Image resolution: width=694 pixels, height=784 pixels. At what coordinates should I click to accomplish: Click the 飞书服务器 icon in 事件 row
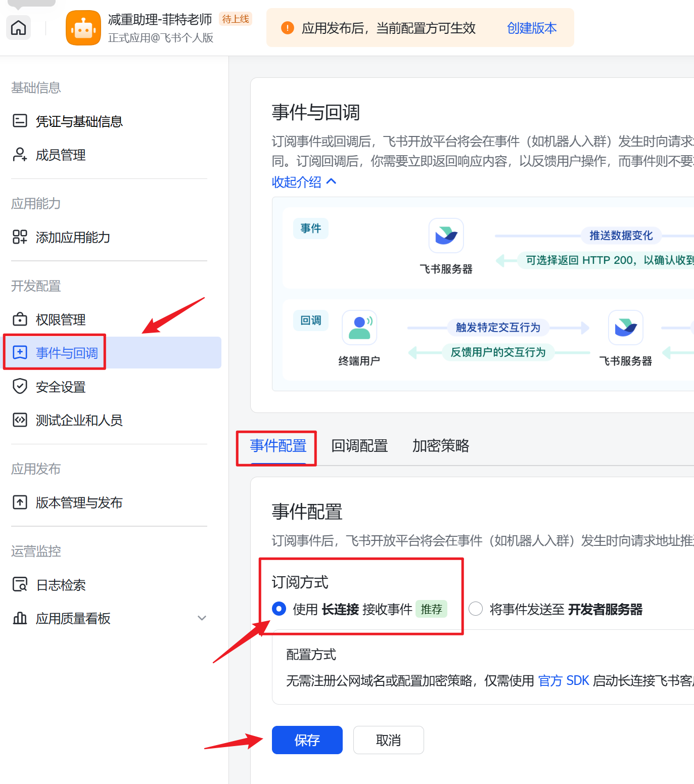point(446,236)
